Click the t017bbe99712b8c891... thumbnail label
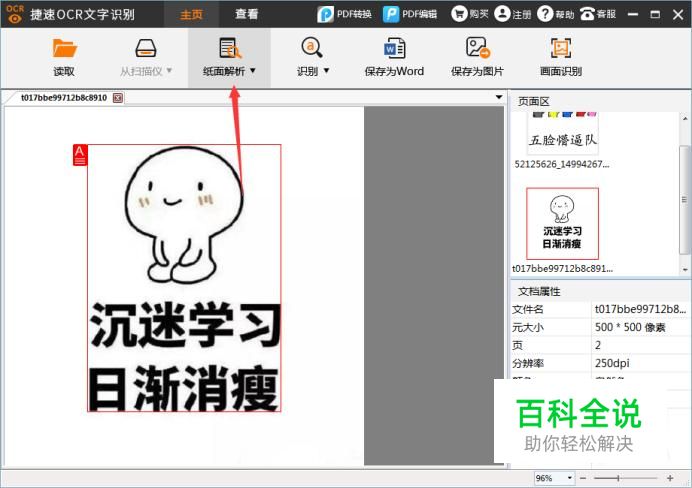 562,268
